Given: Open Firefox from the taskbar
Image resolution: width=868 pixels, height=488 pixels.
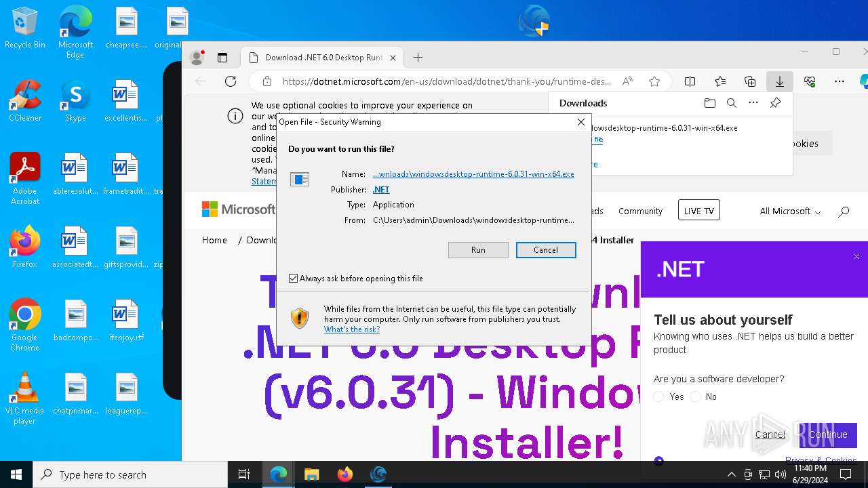Looking at the screenshot, I should pos(345,474).
